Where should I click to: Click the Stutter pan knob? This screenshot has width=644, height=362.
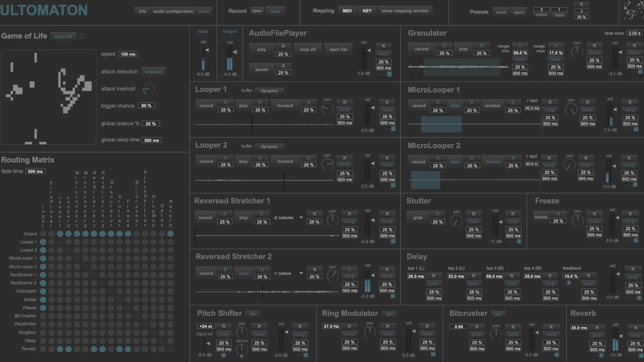pyautogui.click(x=456, y=220)
